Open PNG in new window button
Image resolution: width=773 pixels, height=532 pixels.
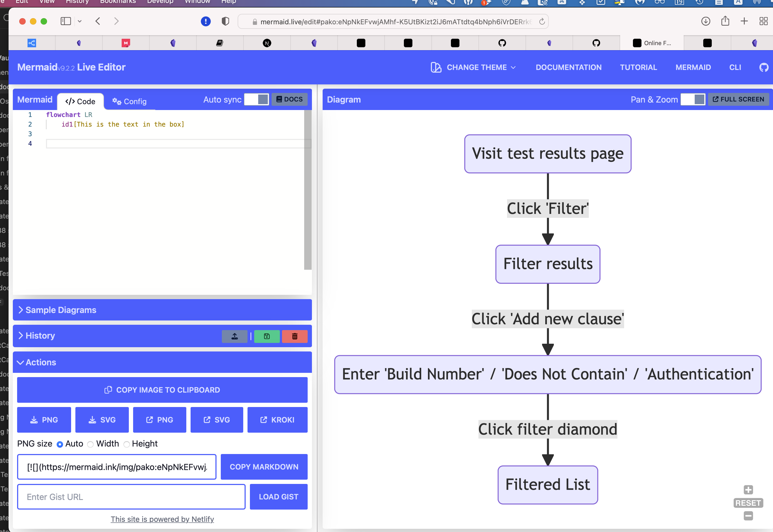pyautogui.click(x=160, y=420)
